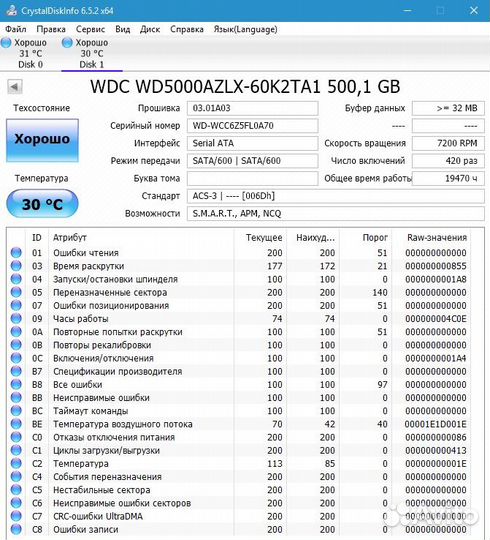This screenshot has height=540, width=490.
Task: Click raw value 00001E1D001E
Action: (436, 424)
